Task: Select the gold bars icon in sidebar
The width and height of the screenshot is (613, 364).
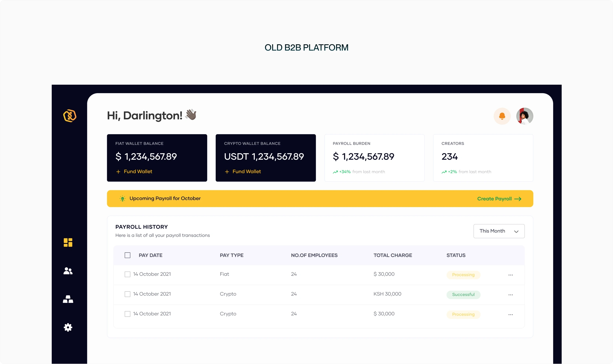Action: 68,299
